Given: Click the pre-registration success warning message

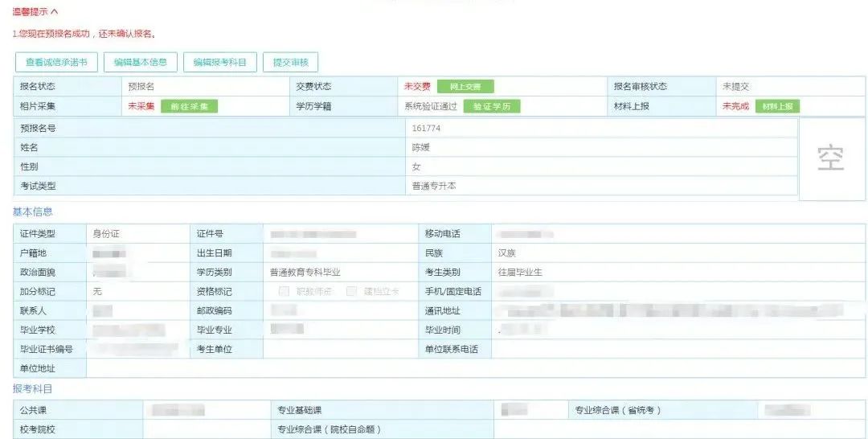Looking at the screenshot, I should pyautogui.click(x=84, y=34).
